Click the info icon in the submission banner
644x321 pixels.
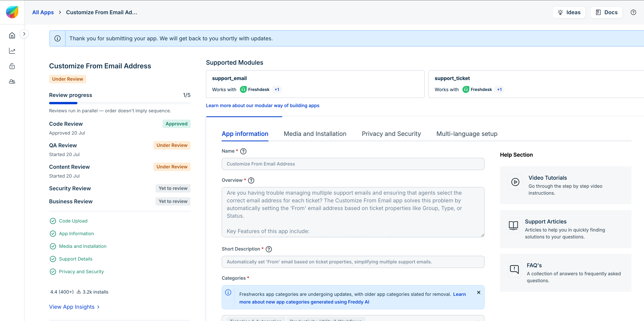pos(58,38)
